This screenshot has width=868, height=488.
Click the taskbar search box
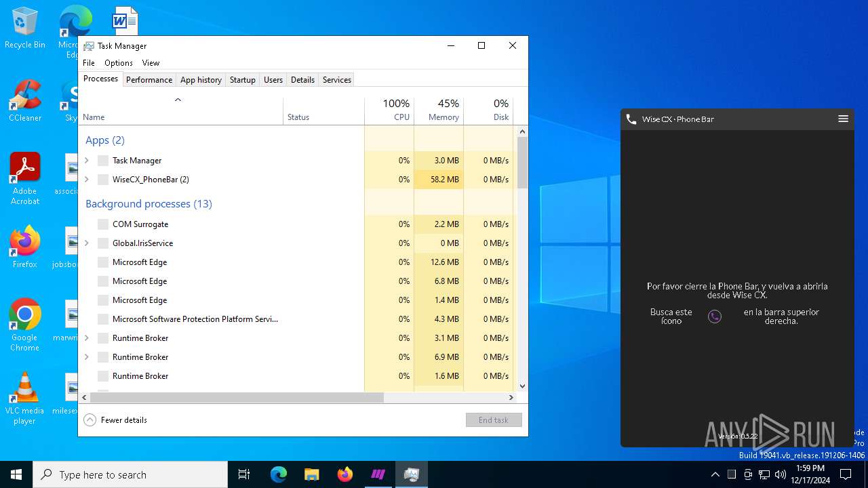coord(130,474)
